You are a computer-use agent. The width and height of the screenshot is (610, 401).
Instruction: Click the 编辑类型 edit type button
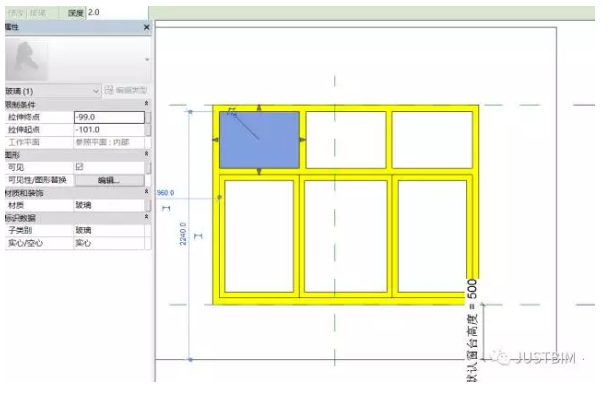(126, 91)
